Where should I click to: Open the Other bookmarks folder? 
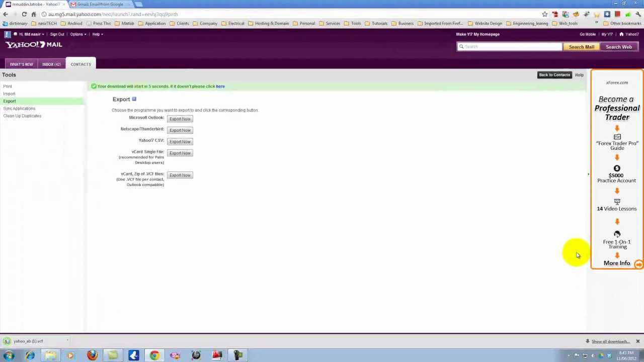click(622, 24)
